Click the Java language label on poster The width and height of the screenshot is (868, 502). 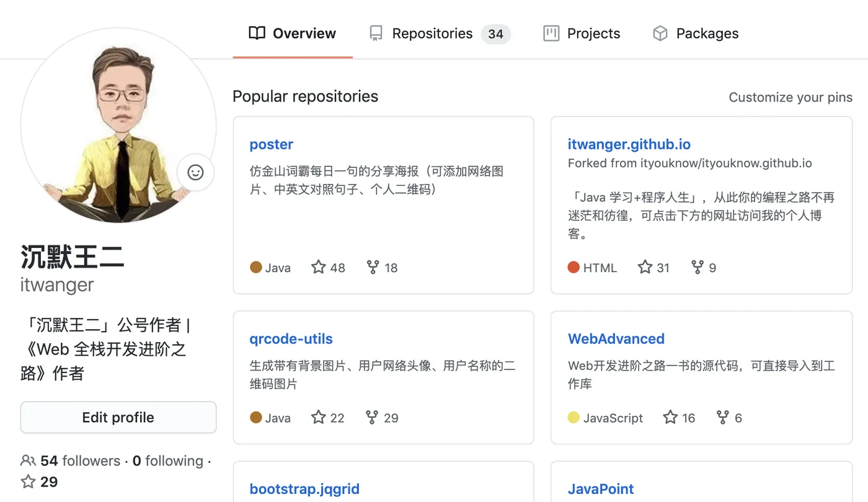[x=278, y=268]
